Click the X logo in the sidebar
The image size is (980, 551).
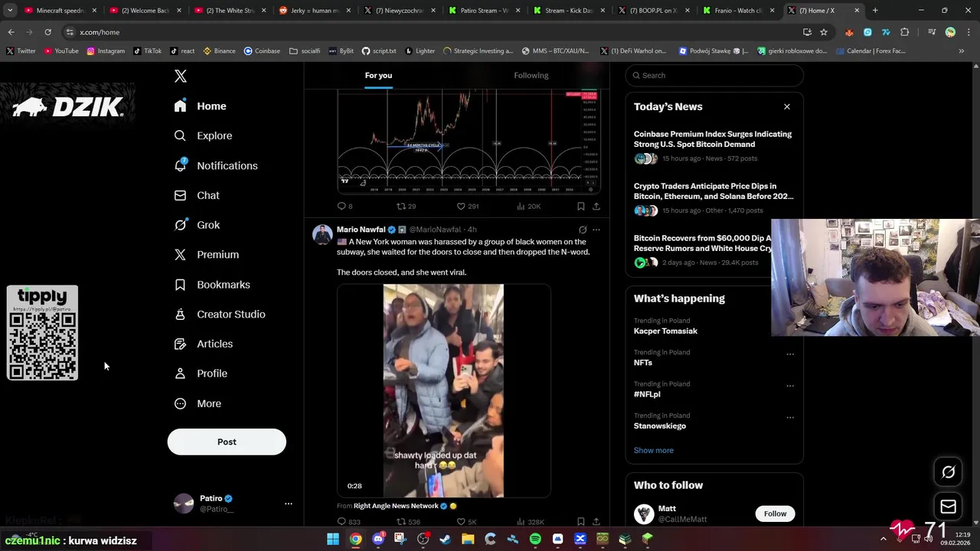pyautogui.click(x=181, y=76)
